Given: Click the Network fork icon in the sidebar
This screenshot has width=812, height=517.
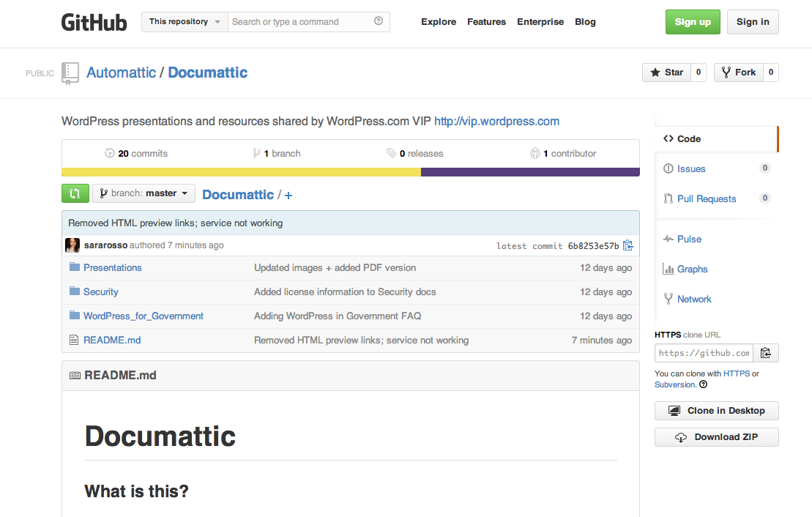Looking at the screenshot, I should tap(668, 299).
